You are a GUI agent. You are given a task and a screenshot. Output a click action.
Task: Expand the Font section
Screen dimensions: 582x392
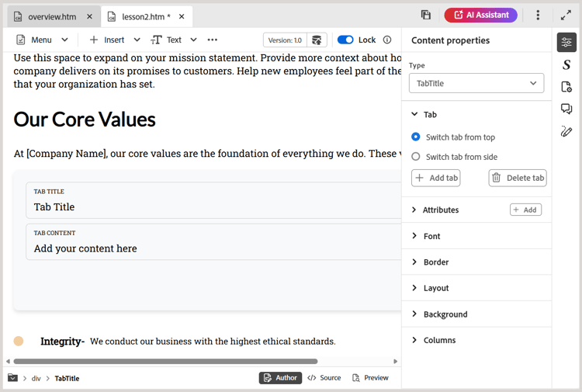[x=431, y=236]
